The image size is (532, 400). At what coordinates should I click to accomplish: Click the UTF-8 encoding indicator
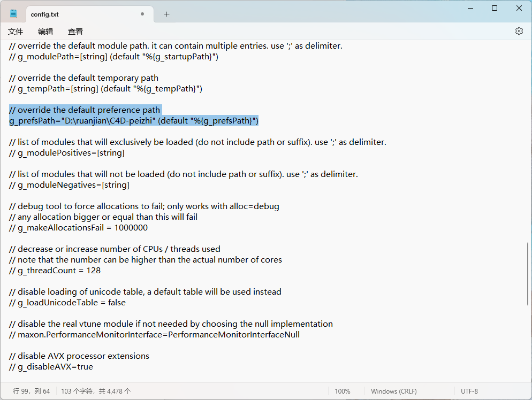tap(469, 391)
